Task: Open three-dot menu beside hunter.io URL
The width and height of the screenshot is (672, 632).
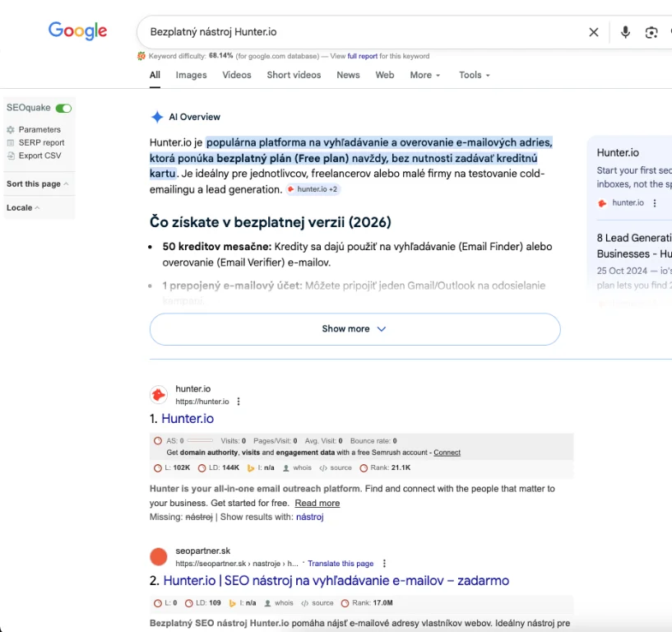Action: [x=239, y=402]
